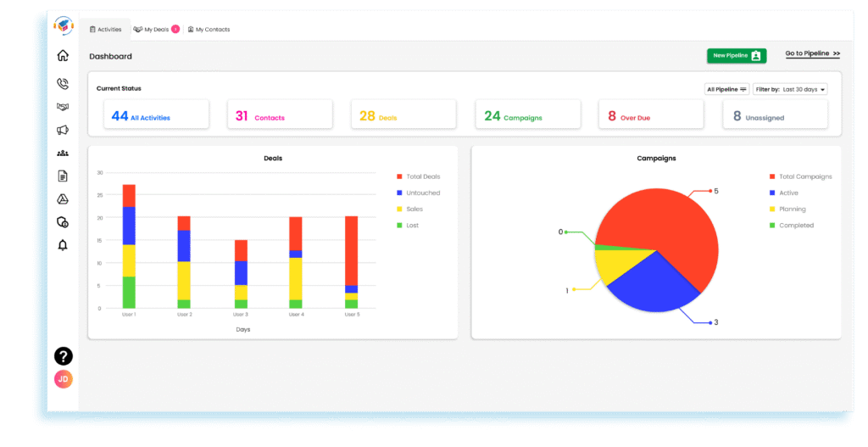Open the Google Drive icon in the sidebar
This screenshot has height=447, width=868.
click(63, 199)
